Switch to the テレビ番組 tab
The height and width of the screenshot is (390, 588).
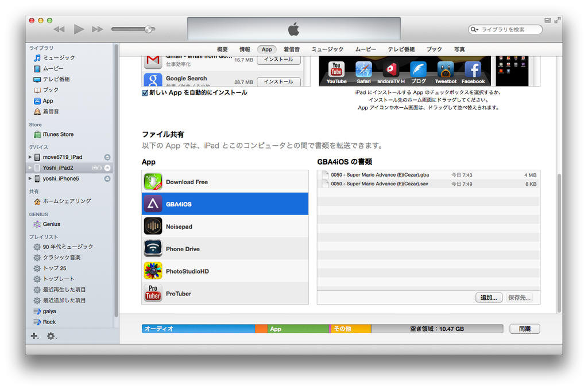[x=401, y=49]
